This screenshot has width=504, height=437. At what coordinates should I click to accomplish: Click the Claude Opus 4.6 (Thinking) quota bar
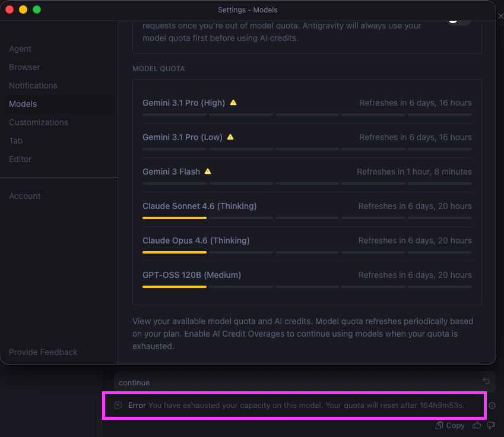pos(307,252)
